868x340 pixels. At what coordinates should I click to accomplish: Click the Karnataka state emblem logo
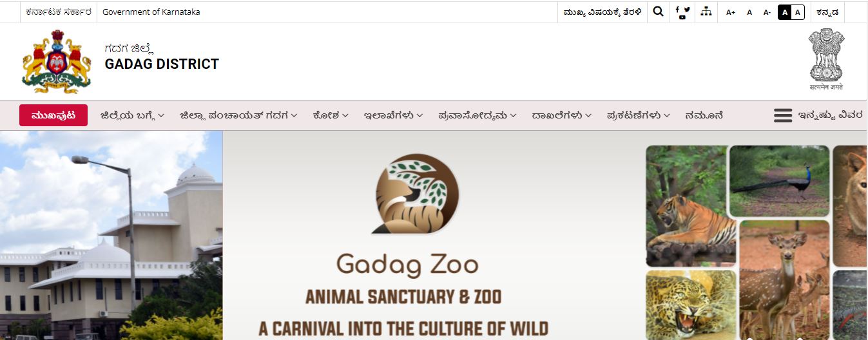pyautogui.click(x=57, y=62)
